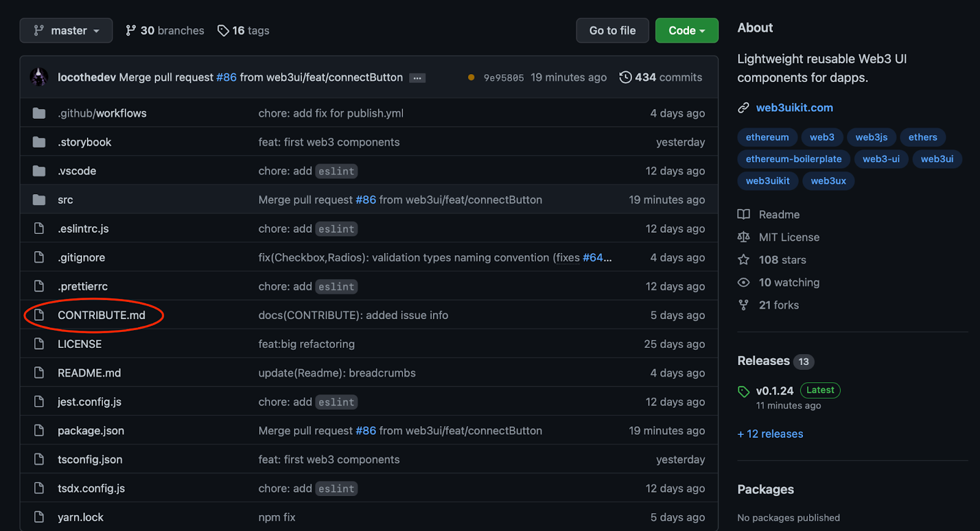
Task: Open pull request #86 in latest commit header
Action: click(x=226, y=77)
